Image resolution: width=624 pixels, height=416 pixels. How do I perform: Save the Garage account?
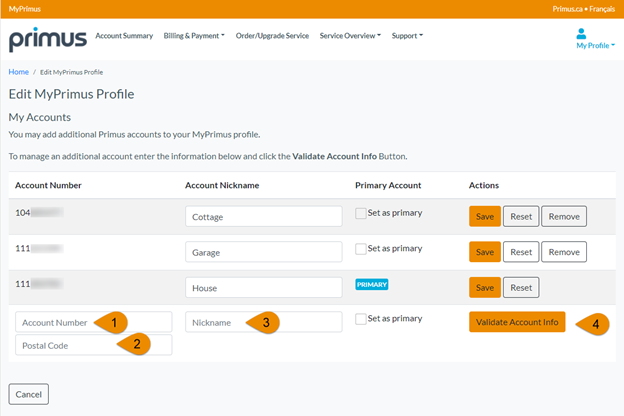tap(485, 252)
